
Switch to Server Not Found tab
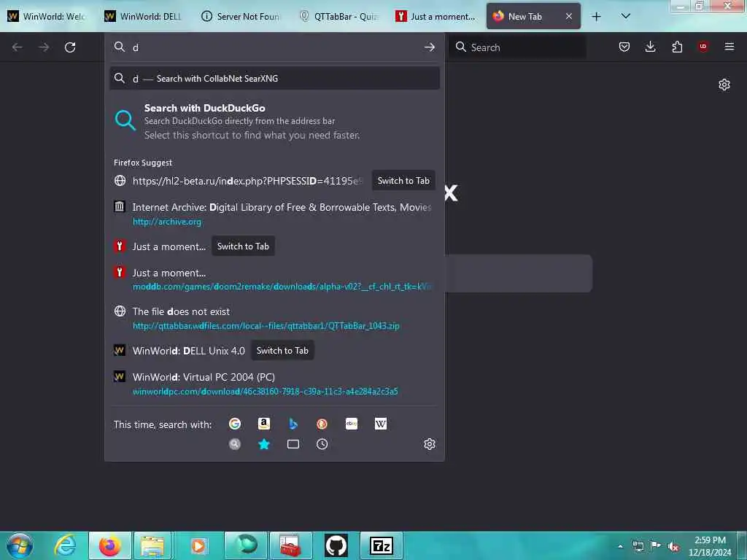[x=241, y=16]
